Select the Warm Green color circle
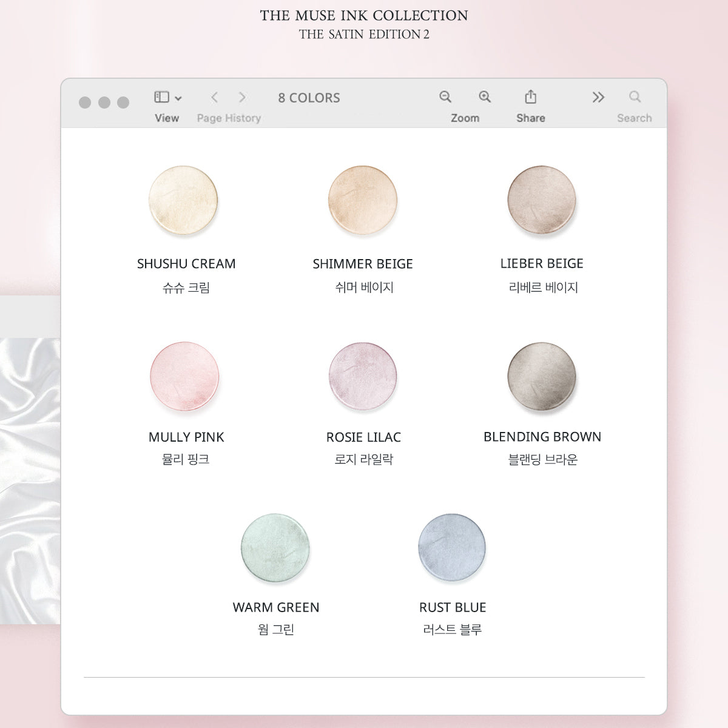Viewport: 728px width, 728px height. [275, 547]
